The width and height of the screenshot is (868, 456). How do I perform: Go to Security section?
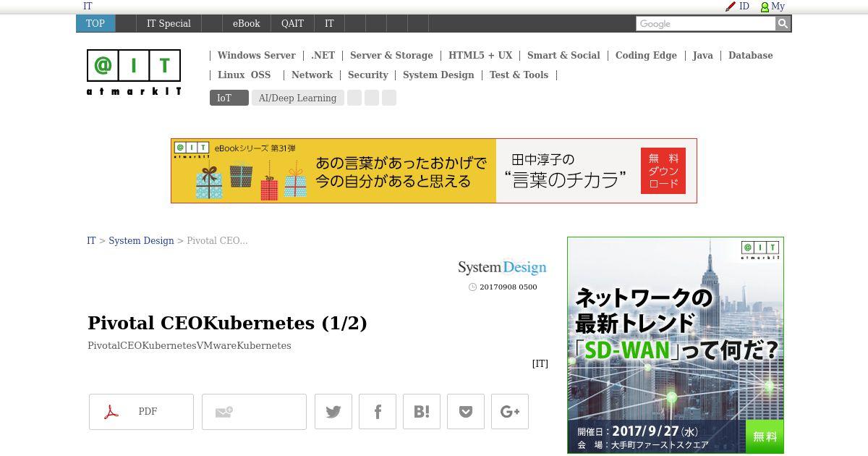pyautogui.click(x=367, y=75)
